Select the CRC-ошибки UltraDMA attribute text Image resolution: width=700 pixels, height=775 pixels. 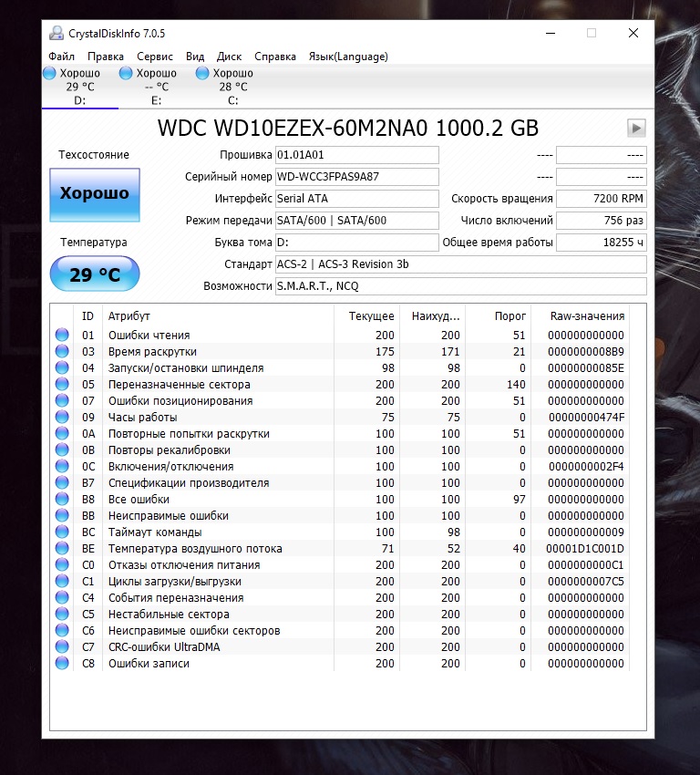[164, 647]
